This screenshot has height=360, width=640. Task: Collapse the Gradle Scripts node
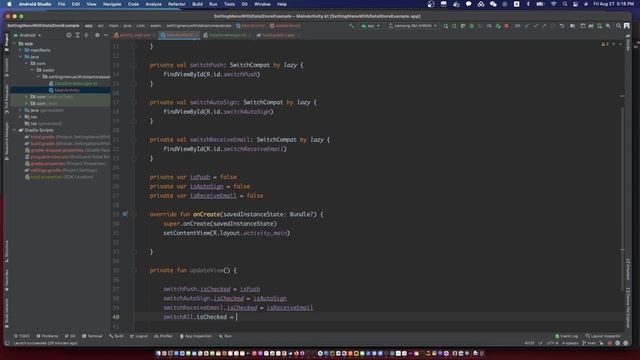click(15, 130)
